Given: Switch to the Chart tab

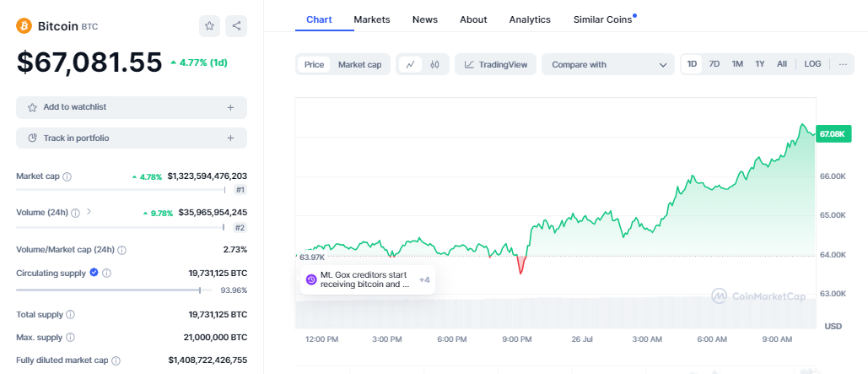Looking at the screenshot, I should click(x=320, y=19).
